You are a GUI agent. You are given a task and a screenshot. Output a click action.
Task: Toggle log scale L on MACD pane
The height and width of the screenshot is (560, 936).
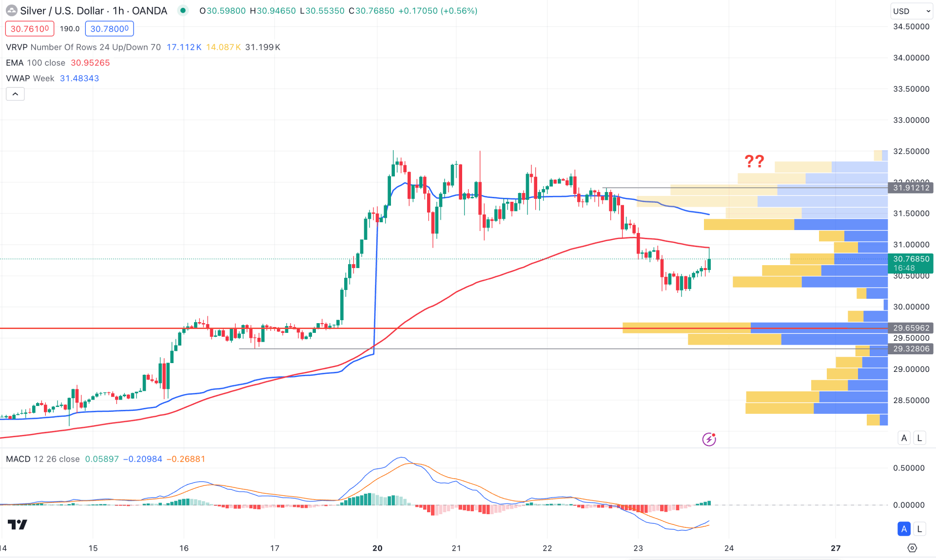click(919, 529)
